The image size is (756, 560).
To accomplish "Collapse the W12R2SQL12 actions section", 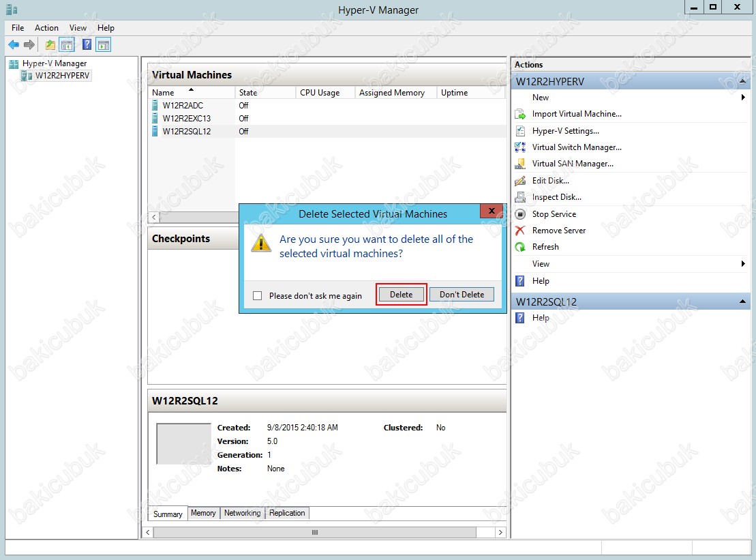I will pyautogui.click(x=742, y=301).
